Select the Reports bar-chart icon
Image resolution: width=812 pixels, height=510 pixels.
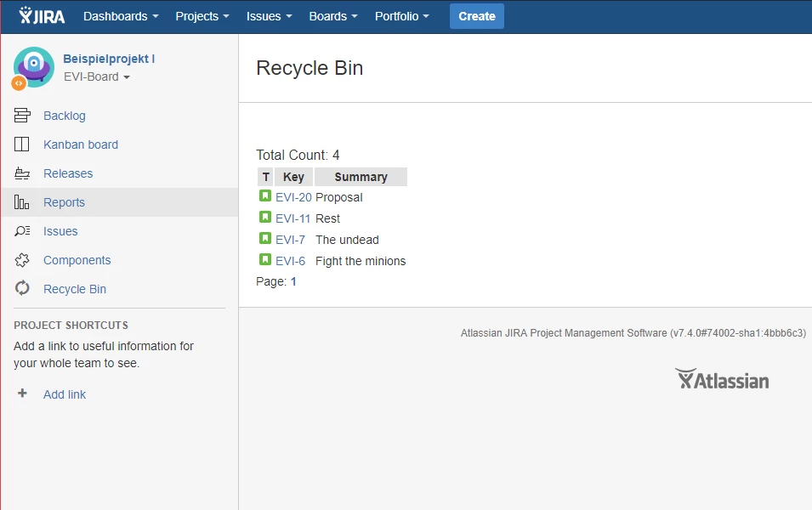25,201
